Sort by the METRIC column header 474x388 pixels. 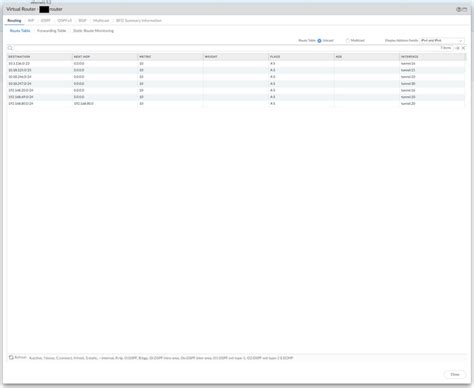170,57
